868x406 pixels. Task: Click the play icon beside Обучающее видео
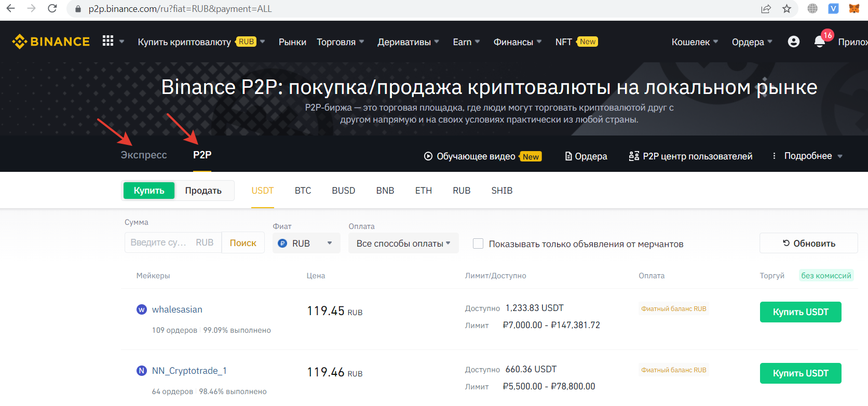click(428, 156)
